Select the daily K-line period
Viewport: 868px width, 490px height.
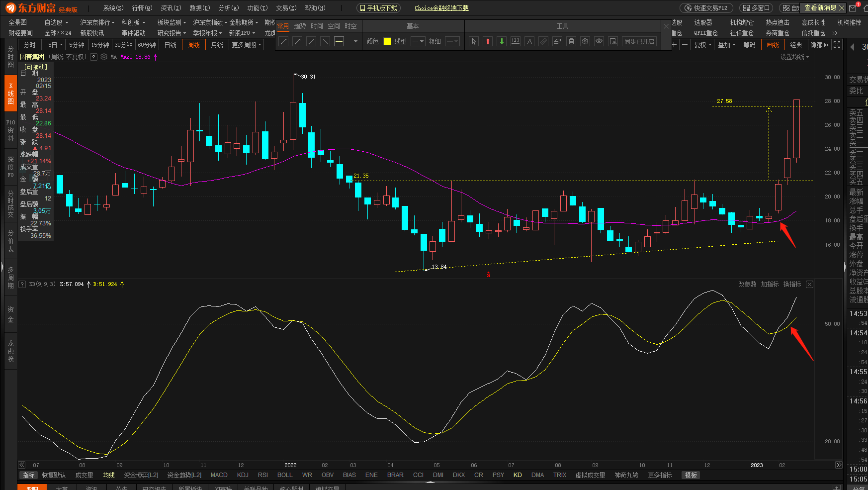pyautogui.click(x=171, y=45)
